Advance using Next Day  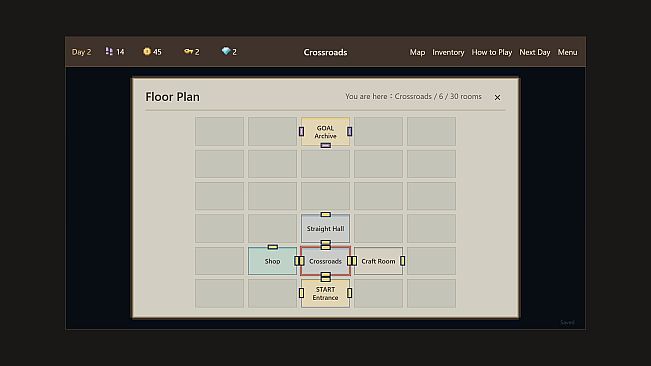pyautogui.click(x=535, y=52)
